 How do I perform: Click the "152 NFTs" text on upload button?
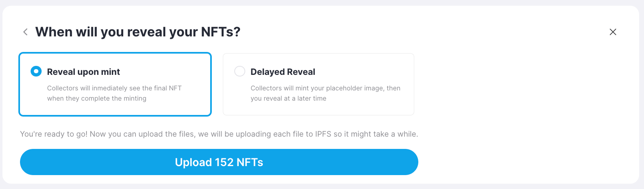(x=239, y=162)
